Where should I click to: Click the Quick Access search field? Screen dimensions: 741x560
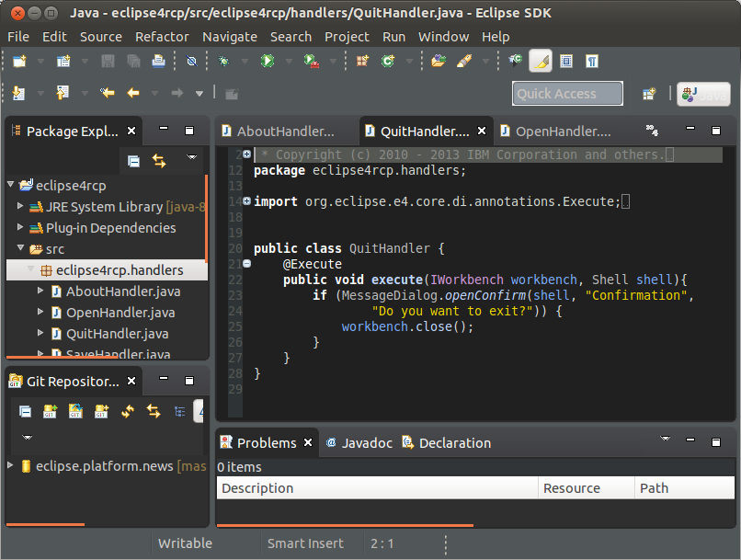[567, 94]
